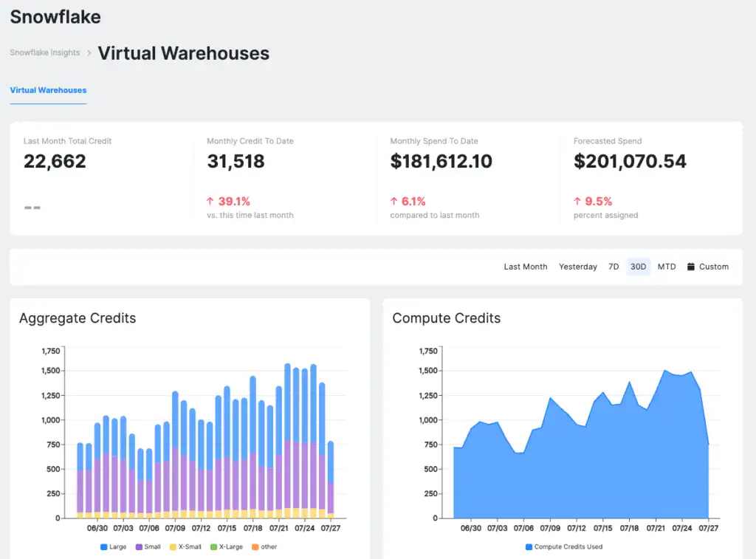Click the 'vs. this time last month' caption
The height and width of the screenshot is (559, 756).
(x=250, y=215)
